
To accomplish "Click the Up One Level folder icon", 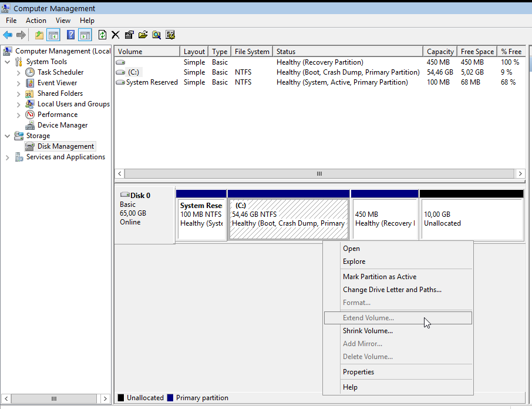I will [x=39, y=35].
